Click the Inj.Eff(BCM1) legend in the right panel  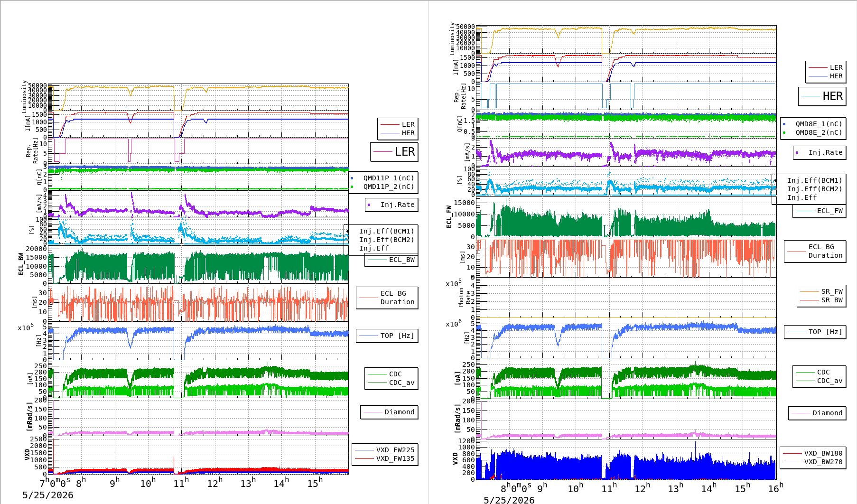(x=814, y=180)
